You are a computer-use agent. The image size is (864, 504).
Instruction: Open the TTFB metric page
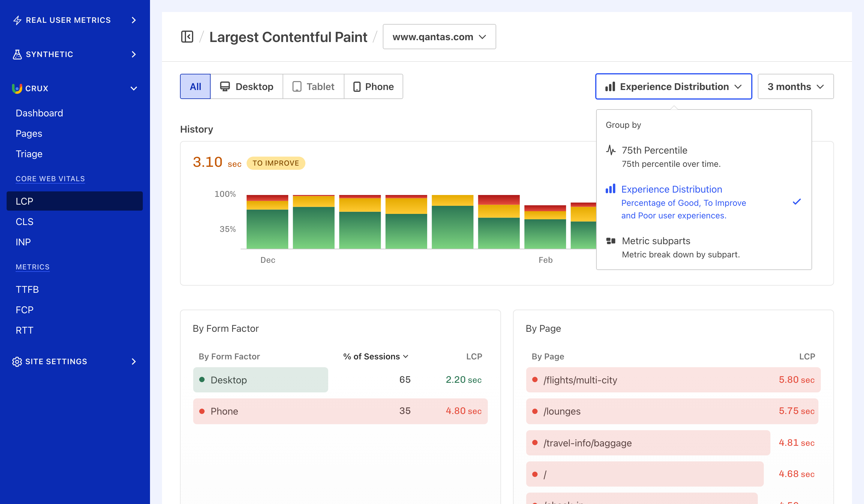pyautogui.click(x=27, y=289)
